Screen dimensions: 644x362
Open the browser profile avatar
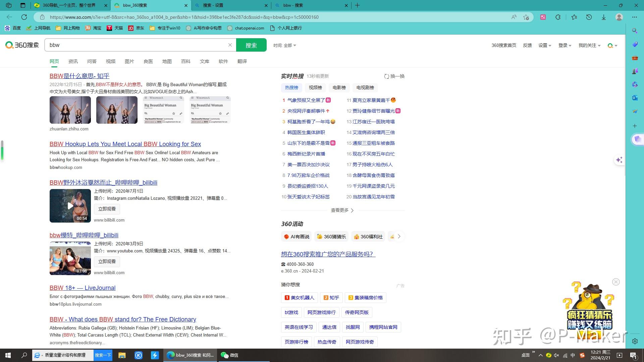click(619, 17)
